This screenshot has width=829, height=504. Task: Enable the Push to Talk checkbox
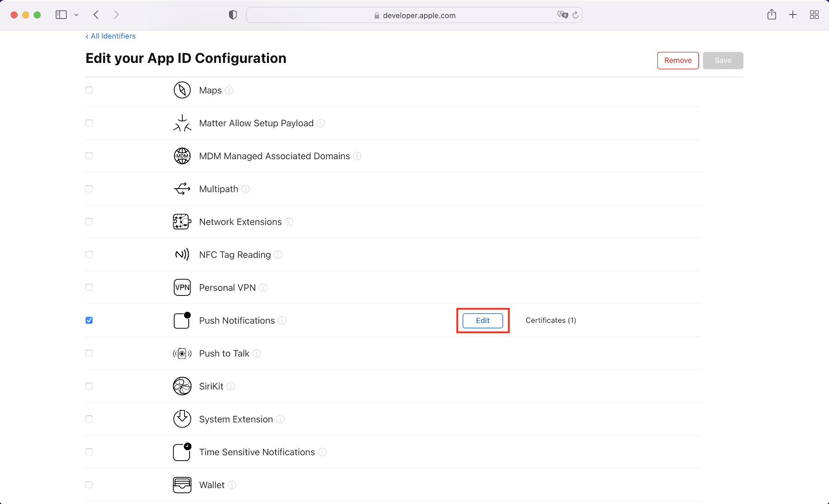click(89, 353)
